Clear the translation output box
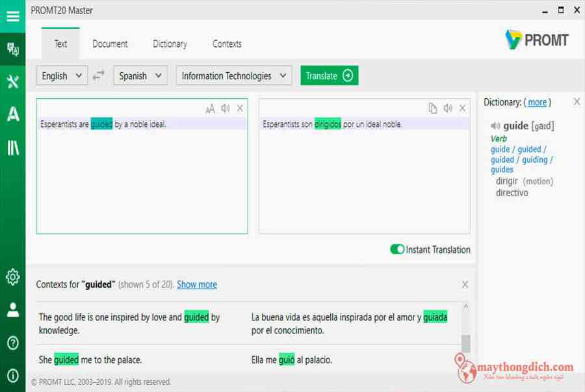The image size is (585, 392). (x=462, y=108)
